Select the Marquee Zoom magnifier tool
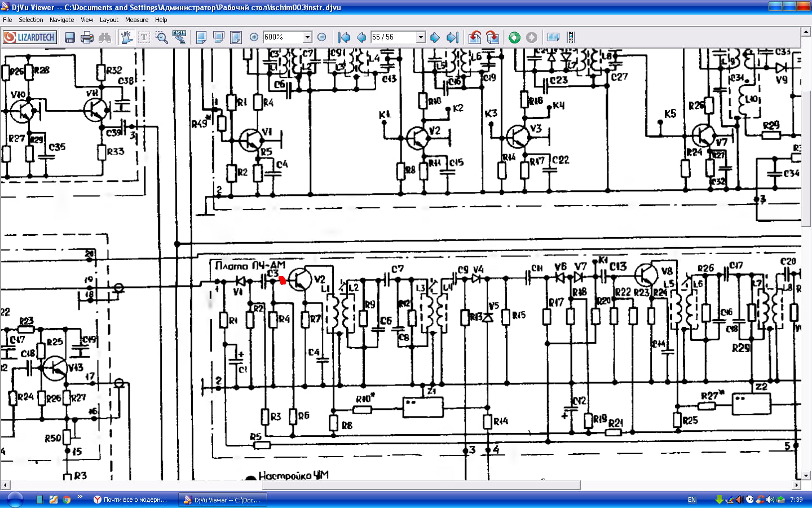 (x=162, y=37)
